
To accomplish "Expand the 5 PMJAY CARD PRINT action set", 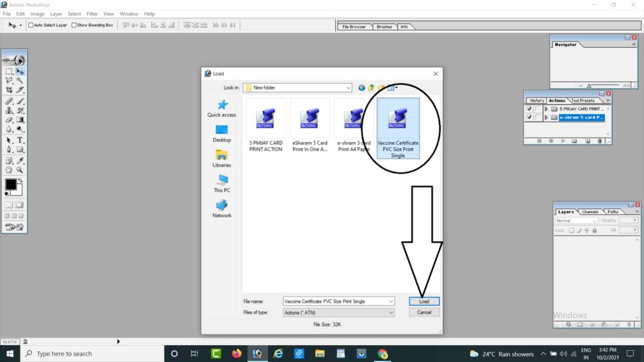I will coord(546,109).
